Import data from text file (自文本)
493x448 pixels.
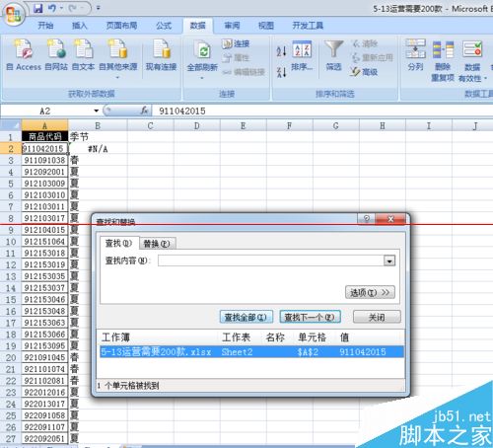(x=83, y=55)
